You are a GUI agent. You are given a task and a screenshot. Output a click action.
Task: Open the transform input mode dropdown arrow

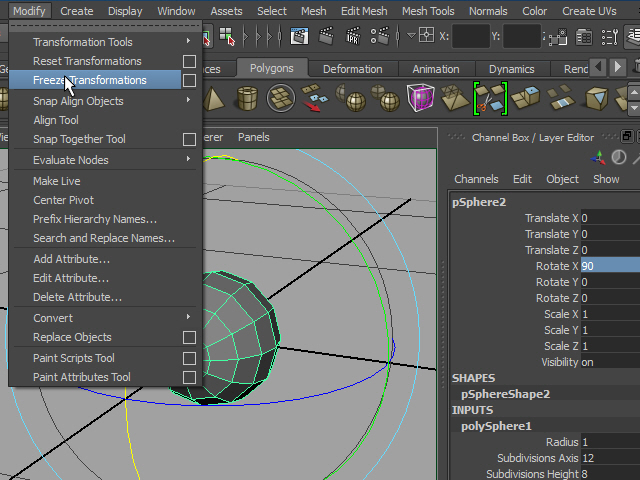411,36
